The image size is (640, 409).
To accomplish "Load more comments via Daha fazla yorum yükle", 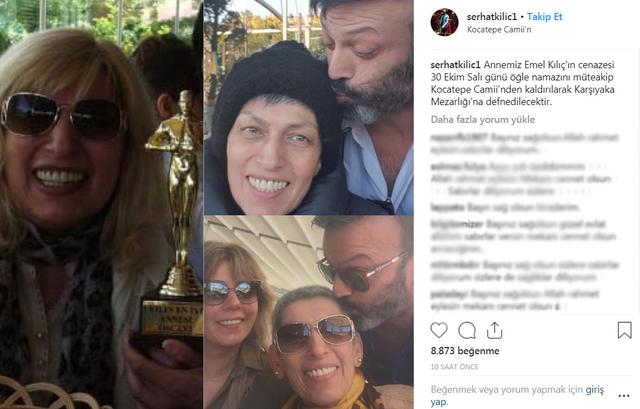I will click(482, 120).
